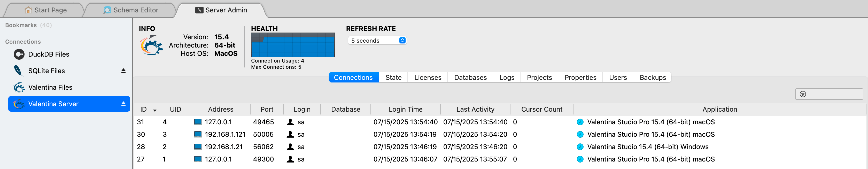The image size is (868, 169).
Task: Sort by the Last Activity column header
Action: point(475,109)
